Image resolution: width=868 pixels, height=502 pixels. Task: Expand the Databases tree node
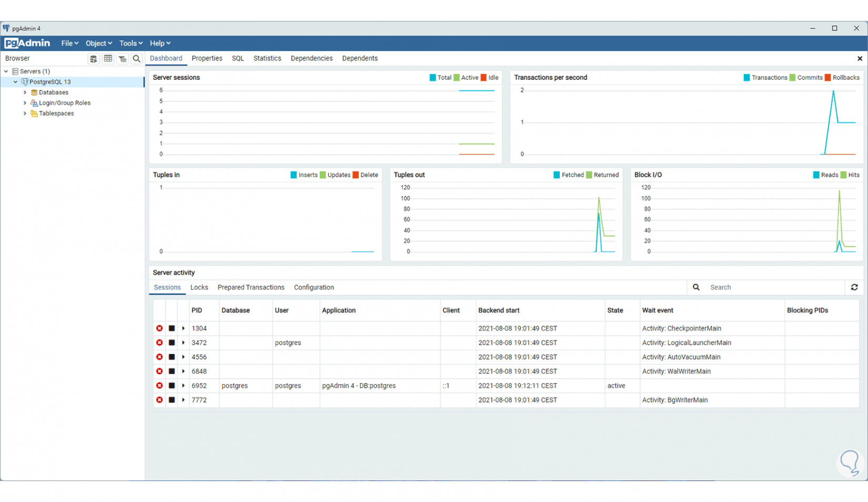click(x=25, y=93)
